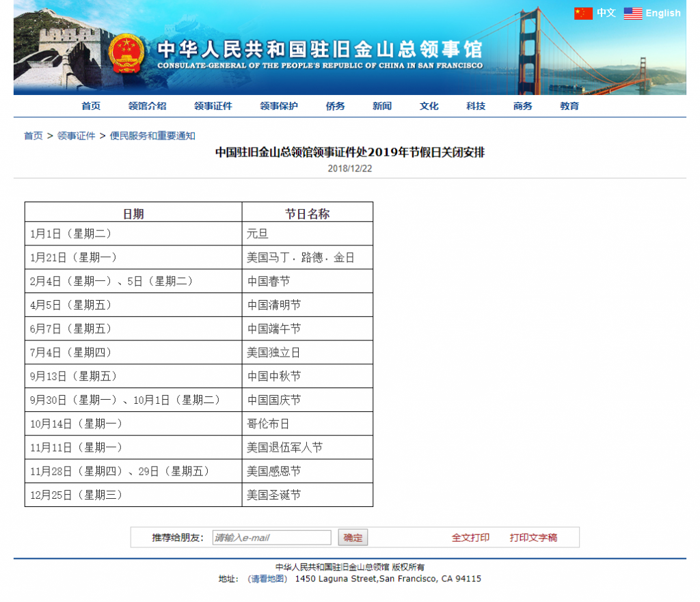Image resolution: width=700 pixels, height=602 pixels.
Task: Open the 侨务 navigation item
Action: [x=335, y=106]
